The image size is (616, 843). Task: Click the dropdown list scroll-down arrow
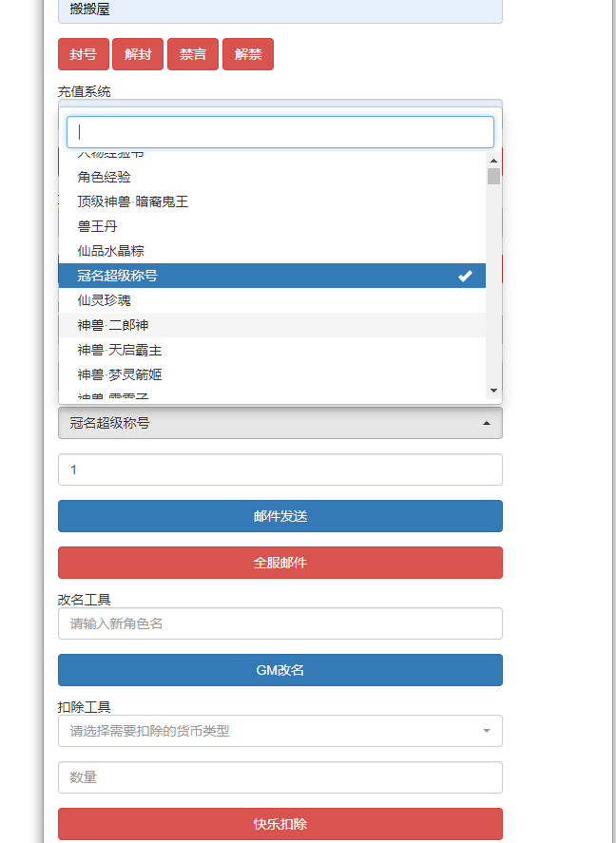click(493, 390)
